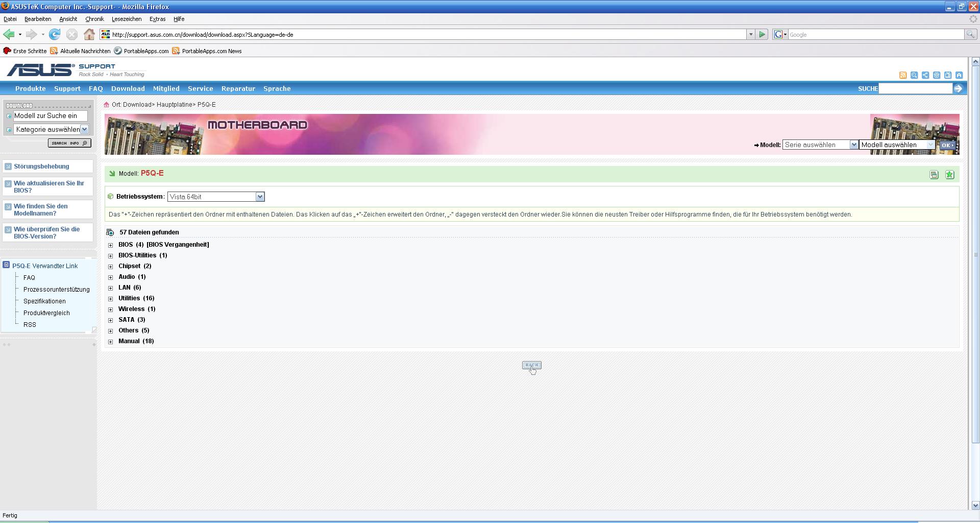Expand the Chipset (2) folder

coord(111,267)
